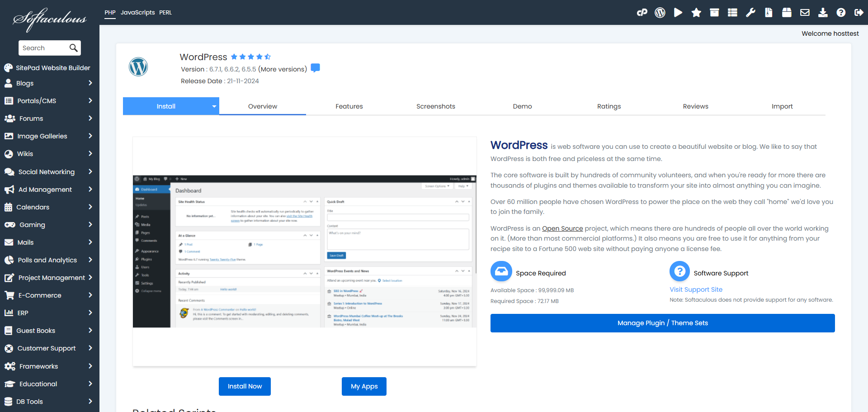This screenshot has height=412, width=868.
Task: Switch to the JavaScripts tab
Action: (137, 13)
